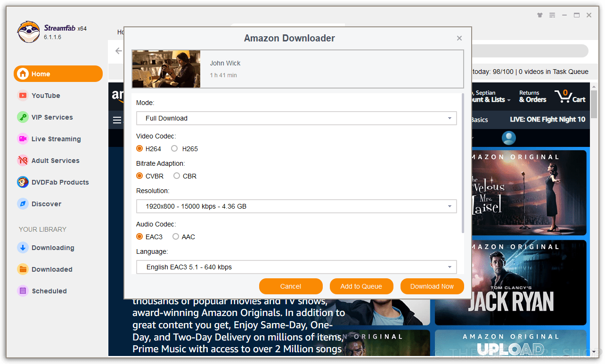605x364 pixels.
Task: Open Downloading arrow icon
Action: [23, 248]
